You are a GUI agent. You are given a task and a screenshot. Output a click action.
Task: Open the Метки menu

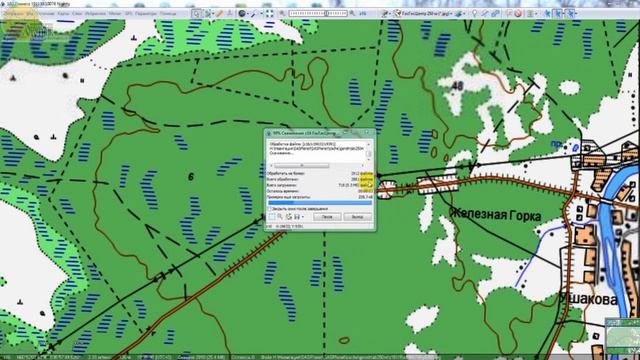pyautogui.click(x=115, y=13)
